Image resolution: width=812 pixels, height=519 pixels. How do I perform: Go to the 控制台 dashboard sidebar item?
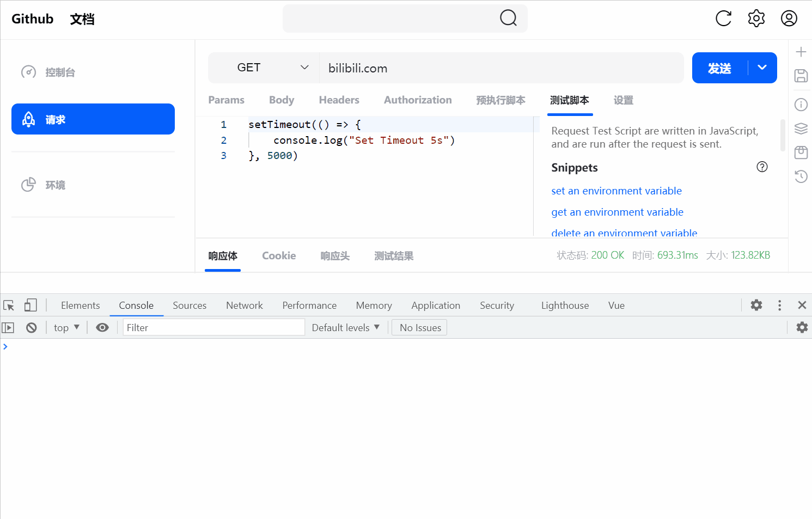pyautogui.click(x=93, y=72)
